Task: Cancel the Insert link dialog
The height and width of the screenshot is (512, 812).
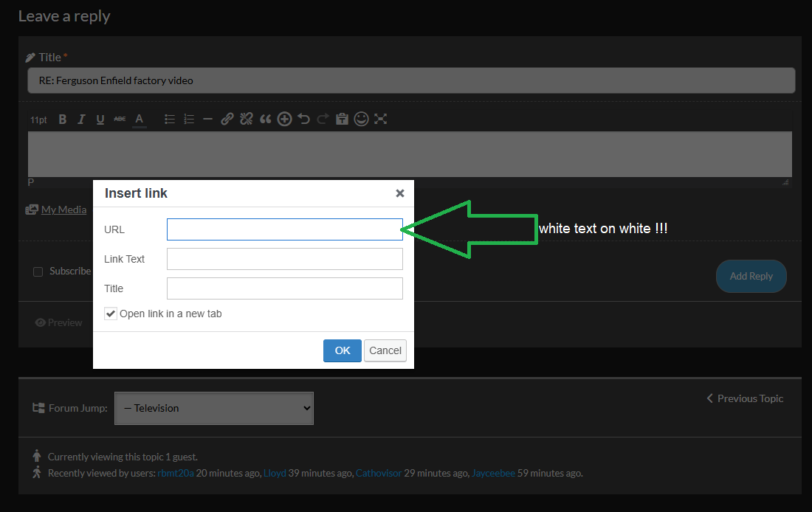Action: point(385,350)
